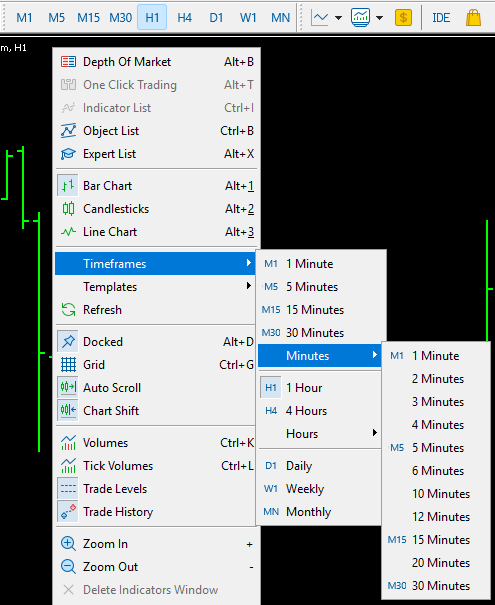Viewport: 495px width, 605px height.
Task: Switch to Line Chart display
Action: click(156, 232)
